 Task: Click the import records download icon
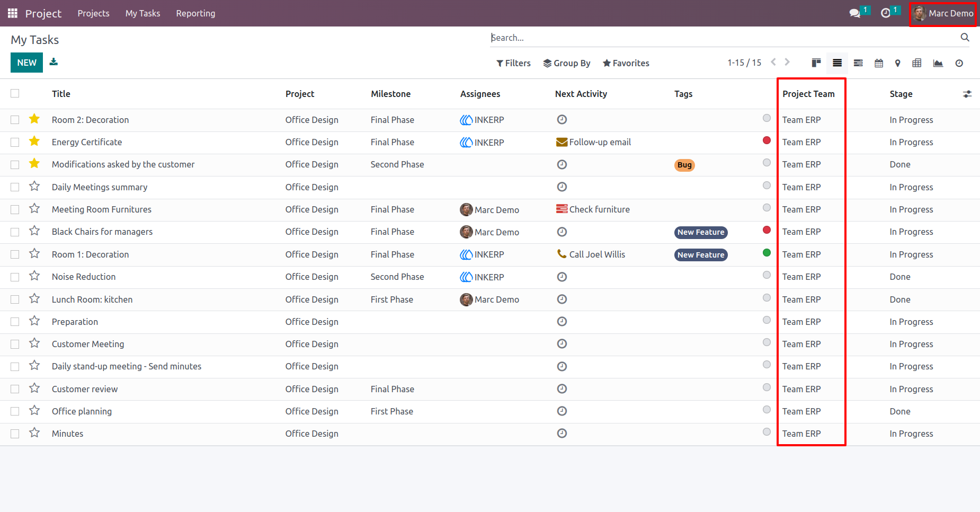pos(54,62)
